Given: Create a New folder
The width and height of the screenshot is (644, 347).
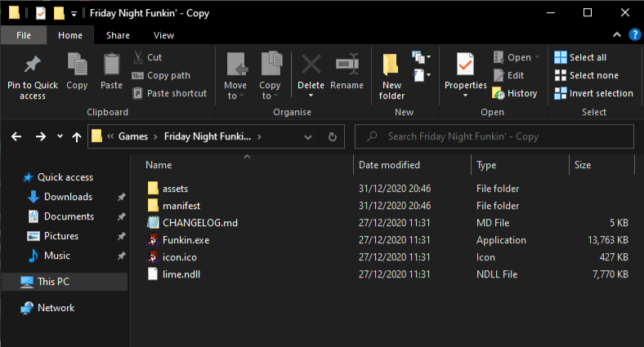Looking at the screenshot, I should tap(391, 77).
